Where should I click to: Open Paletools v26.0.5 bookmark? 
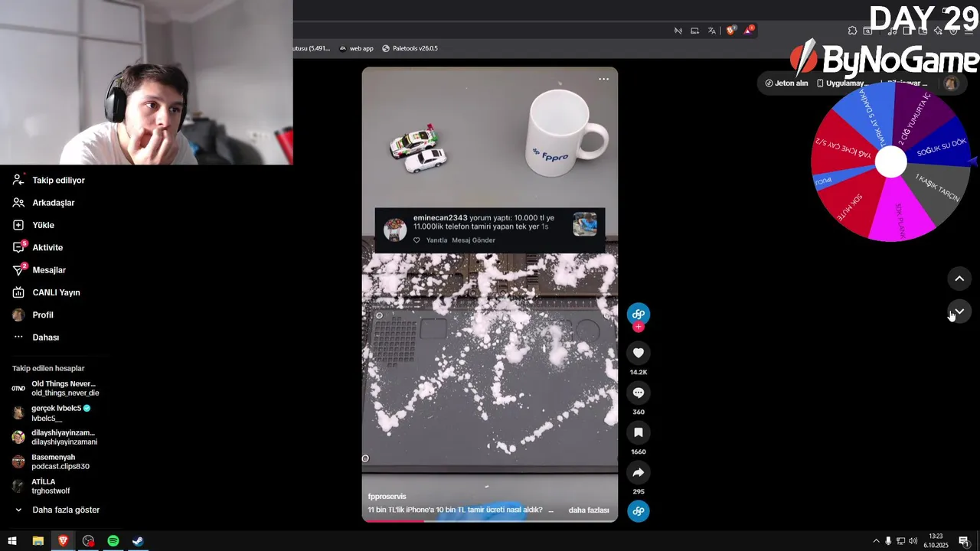pos(410,48)
